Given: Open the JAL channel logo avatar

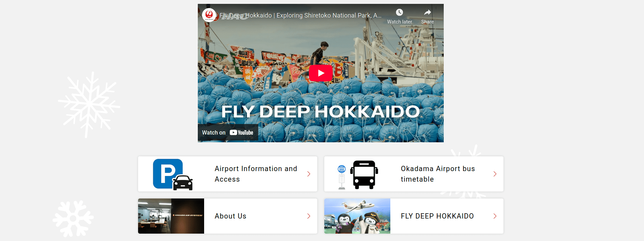Looking at the screenshot, I should 209,15.
